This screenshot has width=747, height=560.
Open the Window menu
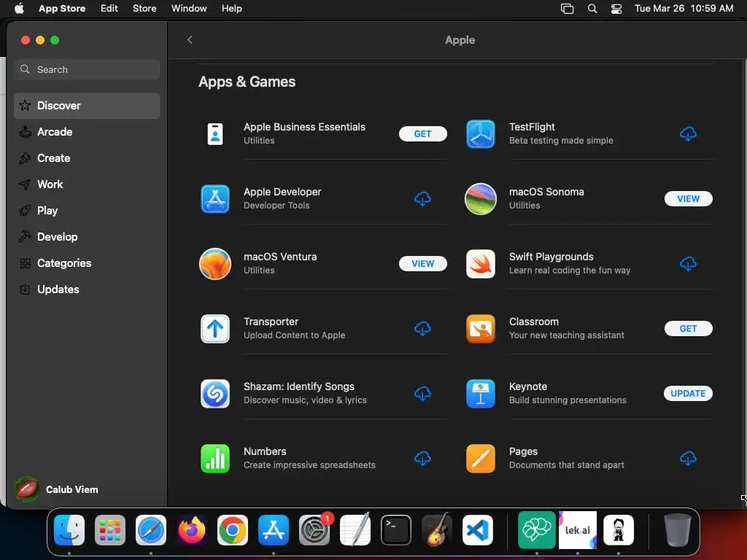tap(189, 8)
